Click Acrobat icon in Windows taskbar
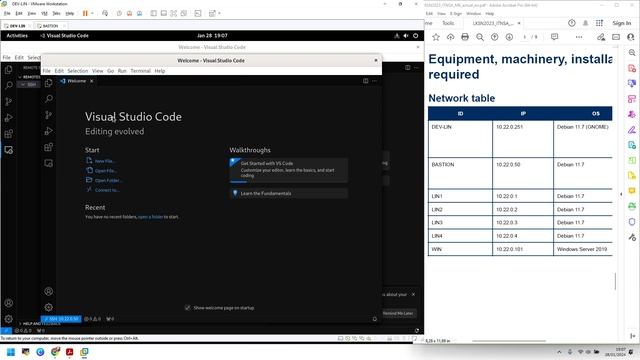Image resolution: width=640 pixels, height=360 pixels. (x=69, y=352)
